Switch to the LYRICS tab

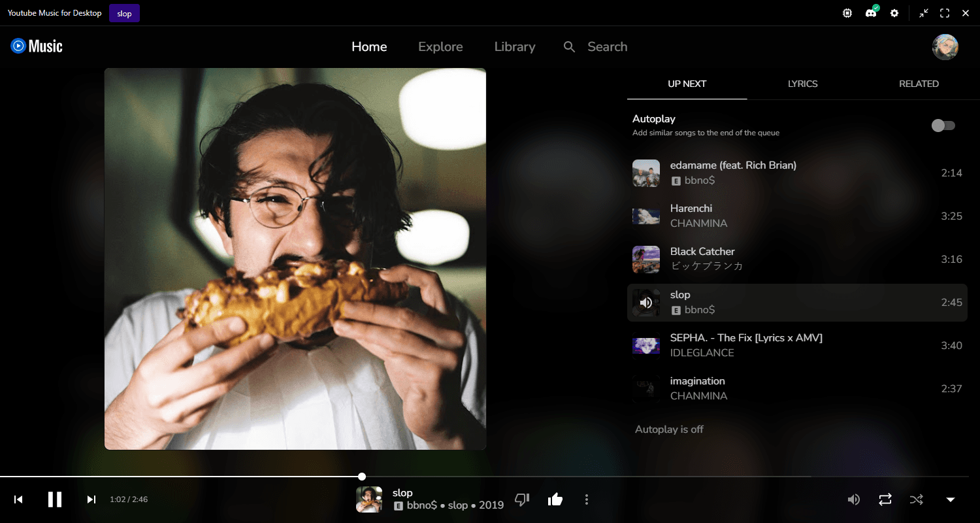pyautogui.click(x=803, y=84)
